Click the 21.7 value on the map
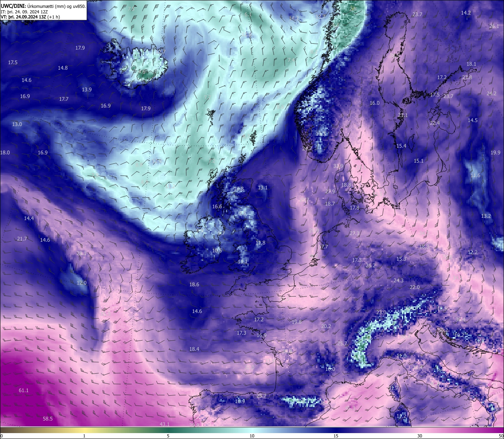This screenshot has height=439, width=504. point(22,239)
